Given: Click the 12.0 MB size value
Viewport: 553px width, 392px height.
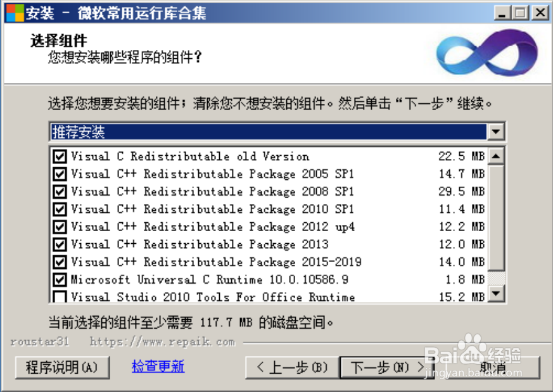Looking at the screenshot, I should 462,244.
